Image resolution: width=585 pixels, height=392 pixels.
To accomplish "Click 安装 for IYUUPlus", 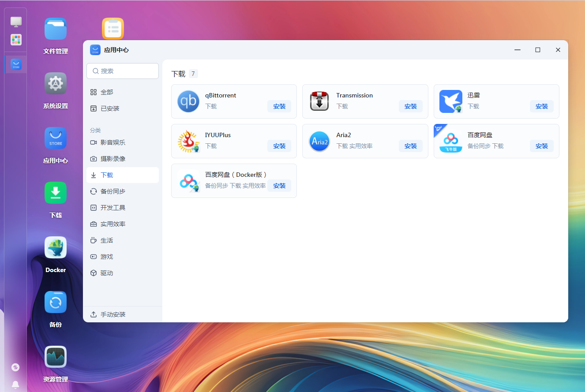I will pos(279,146).
